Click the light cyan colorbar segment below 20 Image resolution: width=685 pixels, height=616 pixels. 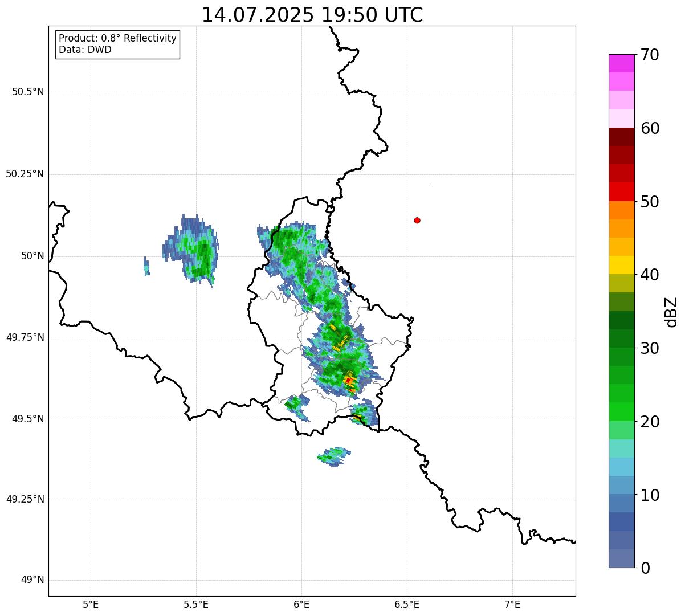(621, 448)
